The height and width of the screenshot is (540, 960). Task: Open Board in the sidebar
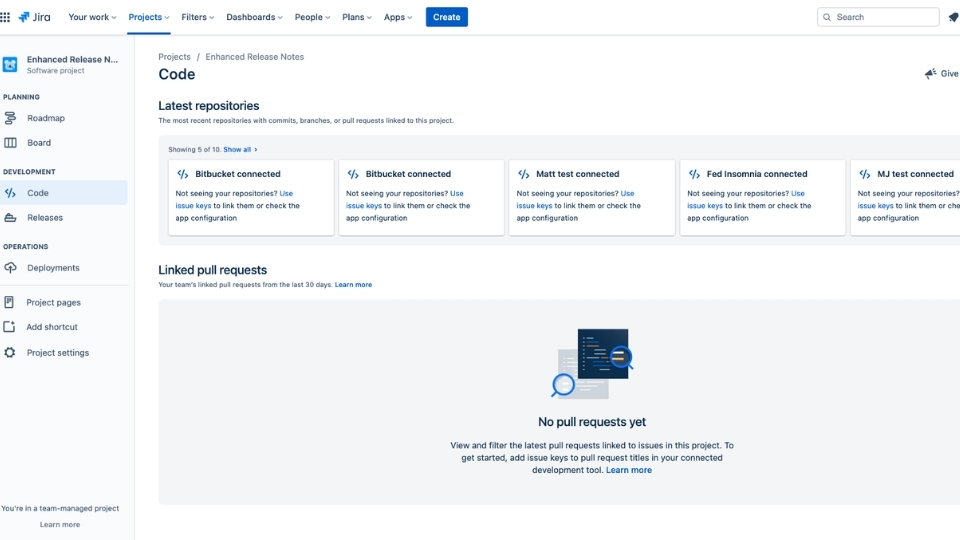pyautogui.click(x=64, y=143)
